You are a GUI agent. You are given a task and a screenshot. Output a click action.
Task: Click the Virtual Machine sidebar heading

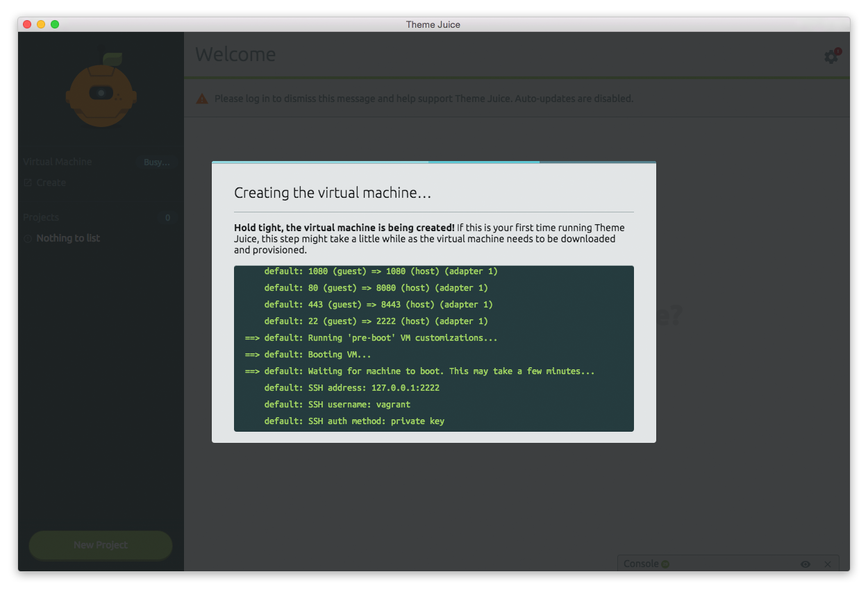pyautogui.click(x=58, y=162)
